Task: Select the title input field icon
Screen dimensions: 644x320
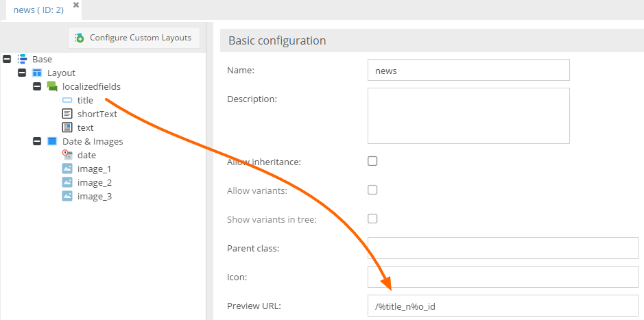Action: (x=67, y=100)
